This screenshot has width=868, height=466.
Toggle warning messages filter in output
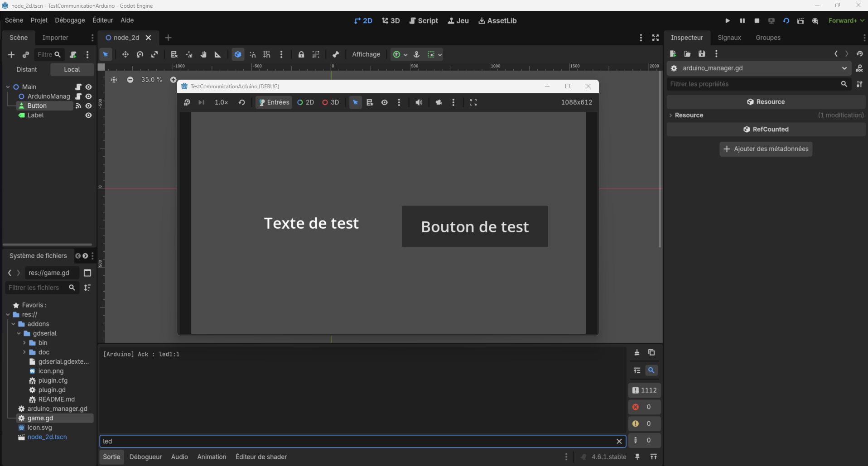pyautogui.click(x=644, y=424)
